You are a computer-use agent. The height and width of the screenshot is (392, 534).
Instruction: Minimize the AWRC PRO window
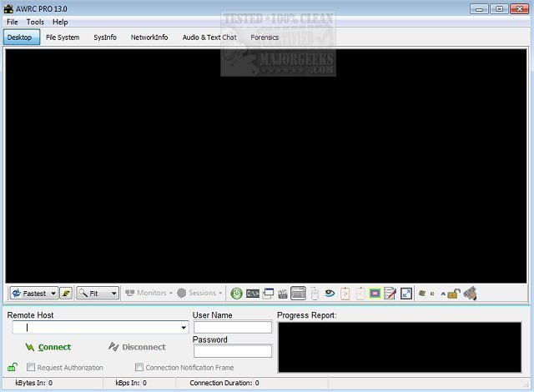tap(479, 9)
